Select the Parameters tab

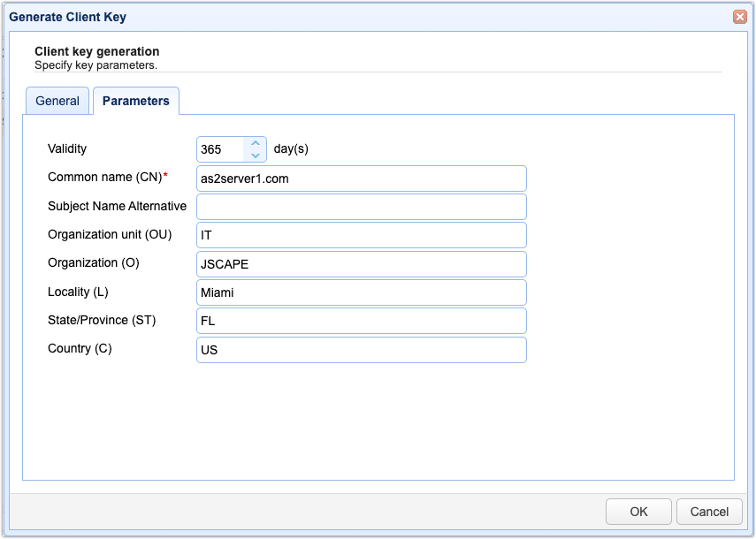(x=136, y=101)
